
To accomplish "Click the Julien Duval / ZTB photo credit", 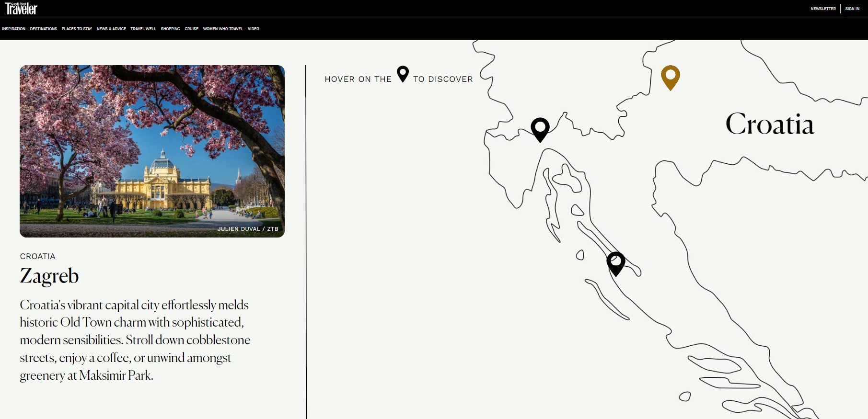I will point(248,229).
